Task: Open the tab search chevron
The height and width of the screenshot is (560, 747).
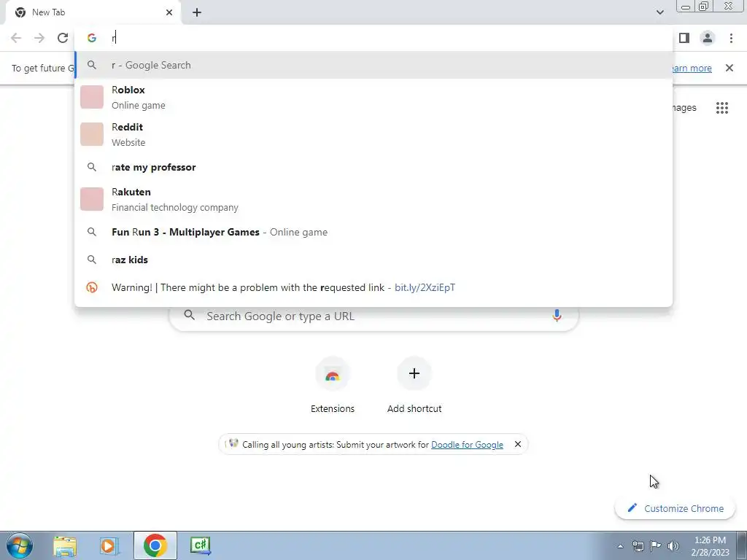Action: [659, 12]
